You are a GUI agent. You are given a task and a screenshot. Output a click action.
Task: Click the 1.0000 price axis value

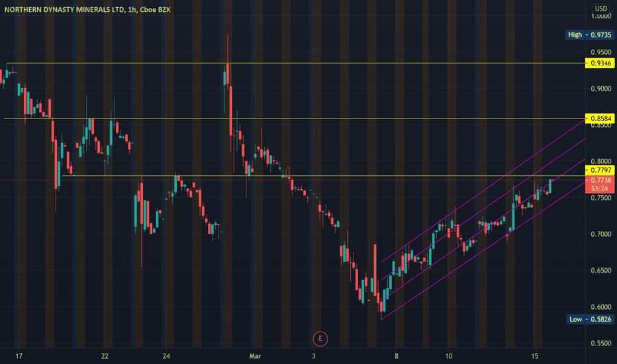(601, 16)
